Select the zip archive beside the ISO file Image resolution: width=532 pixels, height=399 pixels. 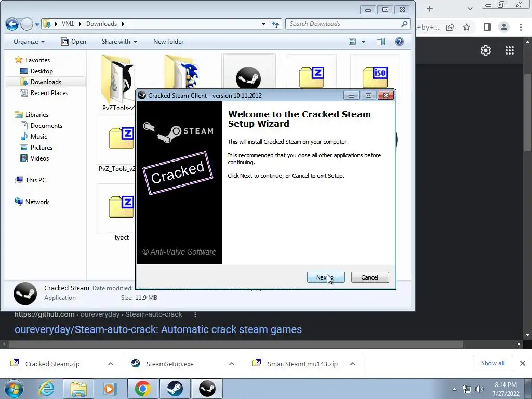312,77
